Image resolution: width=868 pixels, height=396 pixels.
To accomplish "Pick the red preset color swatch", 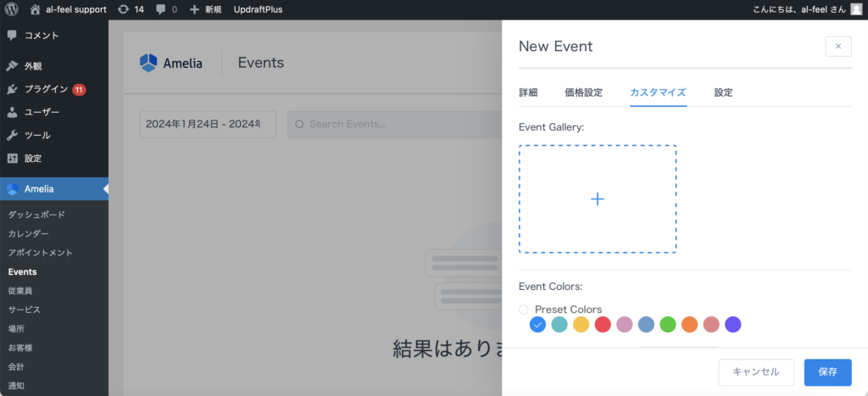I will (x=604, y=325).
